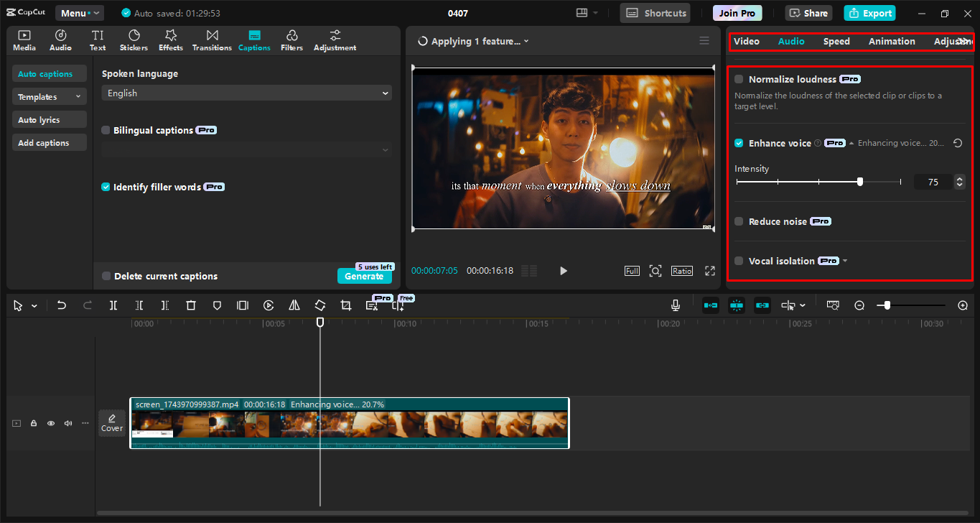Screen dimensions: 980x523
Task: Open the Transitions panel
Action: pyautogui.click(x=212, y=40)
